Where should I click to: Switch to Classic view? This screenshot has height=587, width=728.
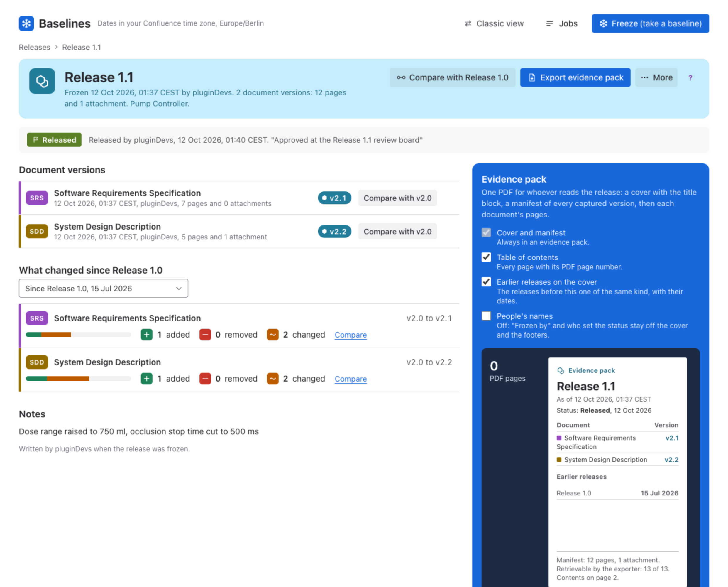494,23
